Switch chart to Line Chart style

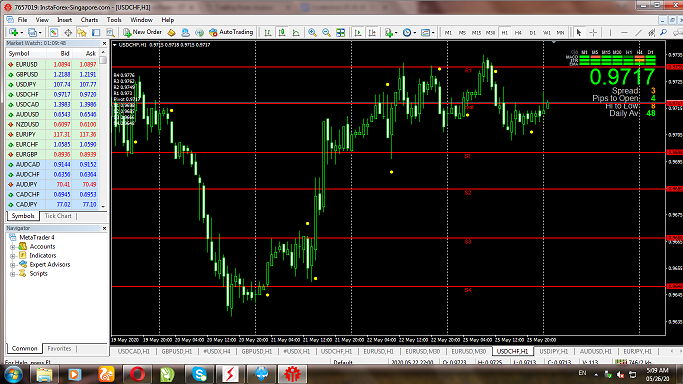(x=296, y=33)
